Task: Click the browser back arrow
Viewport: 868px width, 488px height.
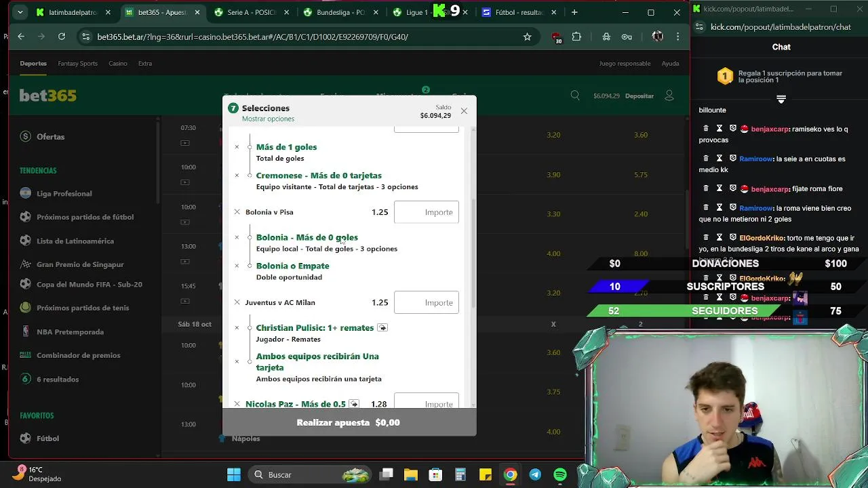Action: pos(21,37)
